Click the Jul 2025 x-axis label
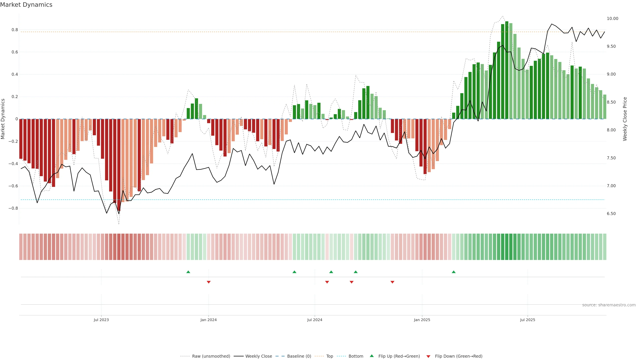The image size is (644, 362). (x=527, y=320)
